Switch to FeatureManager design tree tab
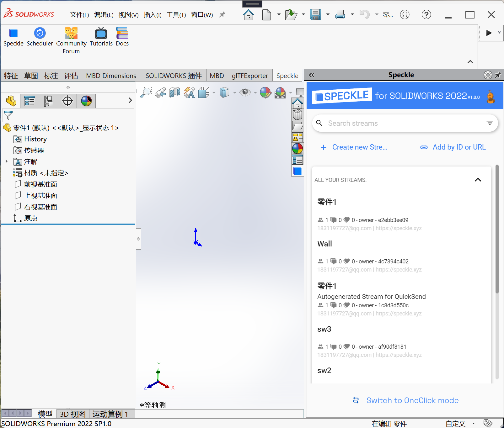The height and width of the screenshot is (428, 504). (11, 101)
